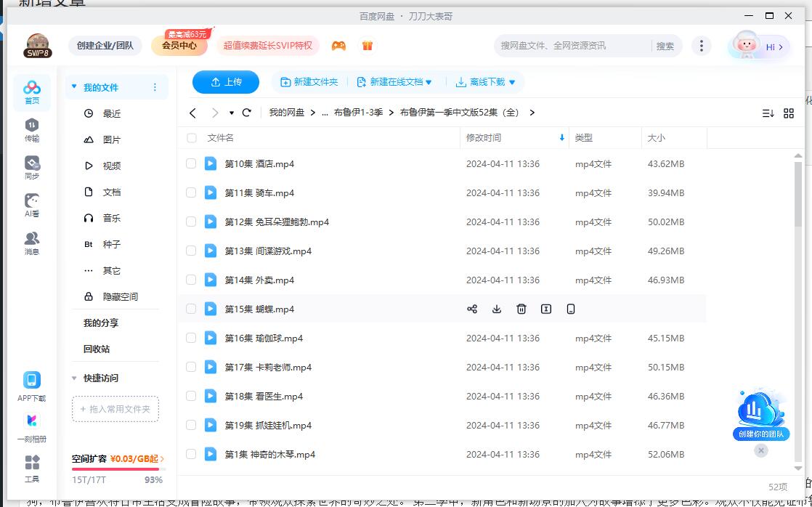
Task: Share 第15集 蝴蝶.mp4 via share icon
Action: [472, 309]
